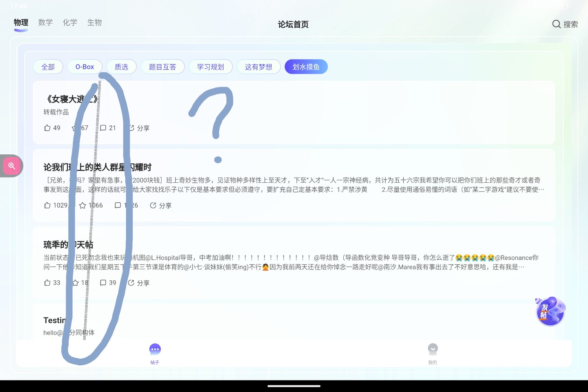Switch to the 物理 subject tab
The width and height of the screenshot is (588, 392).
(x=21, y=22)
